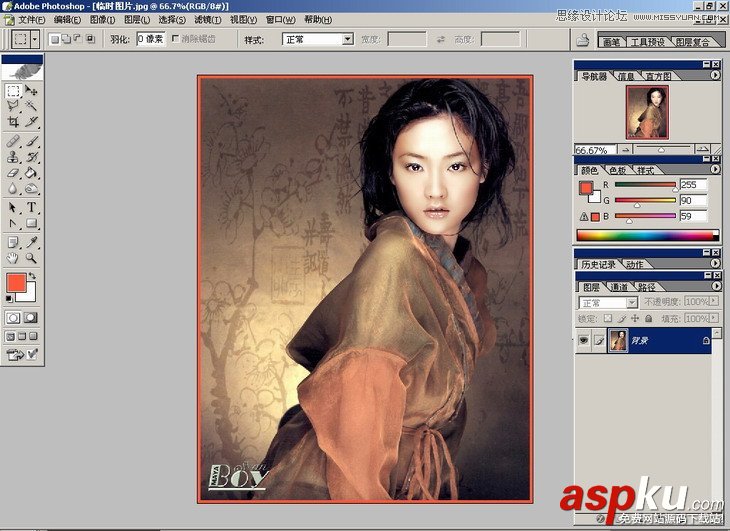The width and height of the screenshot is (730, 531).
Task: Select the Brush tool
Action: click(x=31, y=141)
